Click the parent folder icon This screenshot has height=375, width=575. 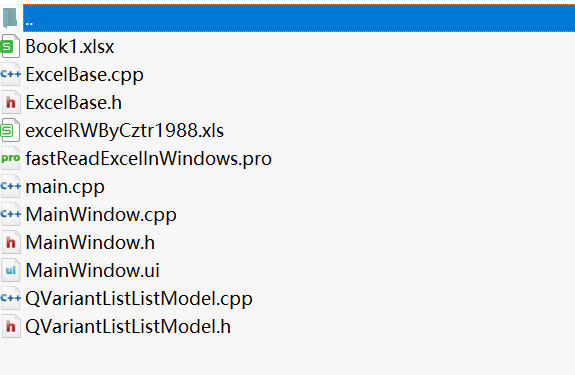tap(10, 18)
